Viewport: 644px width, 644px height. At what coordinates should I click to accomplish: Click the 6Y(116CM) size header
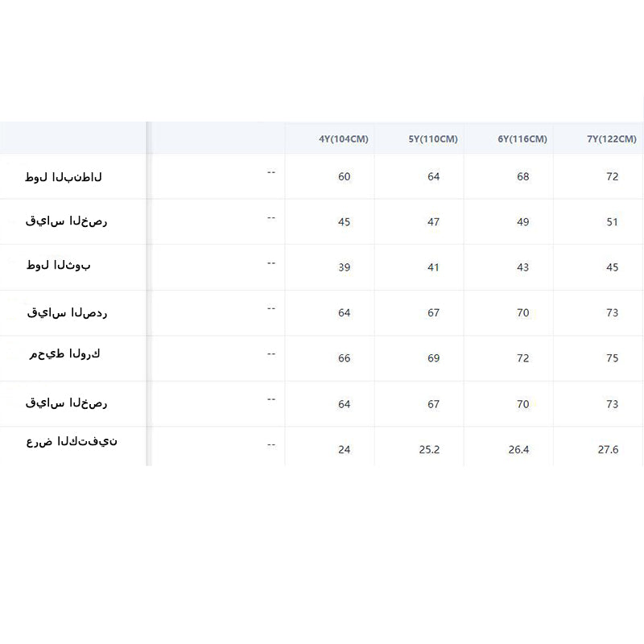coord(522,139)
